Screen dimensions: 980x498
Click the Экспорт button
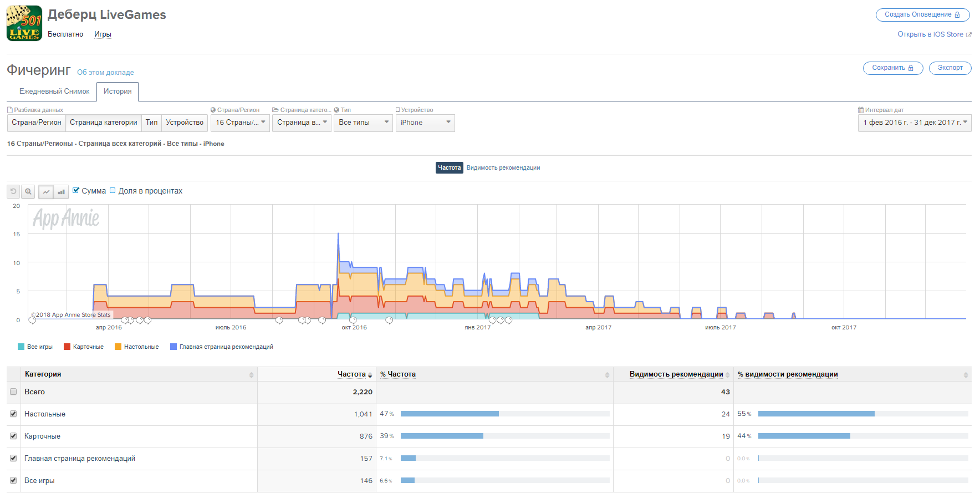coord(950,68)
